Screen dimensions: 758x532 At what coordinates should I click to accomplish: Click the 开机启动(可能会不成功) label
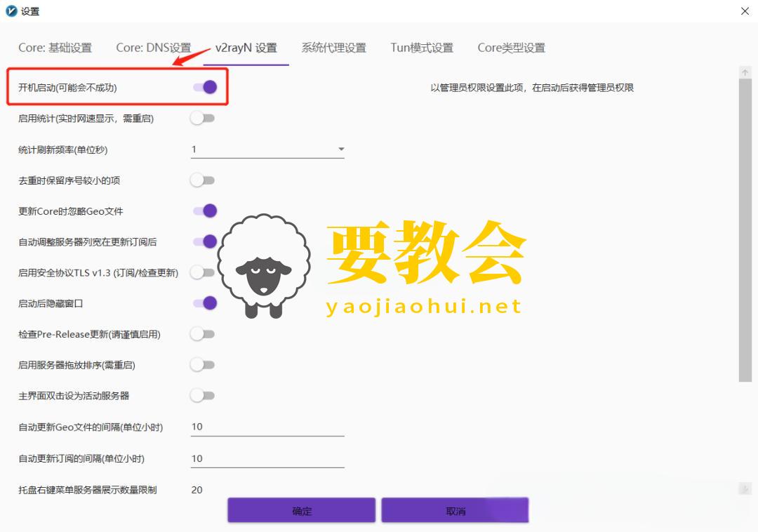click(x=67, y=88)
